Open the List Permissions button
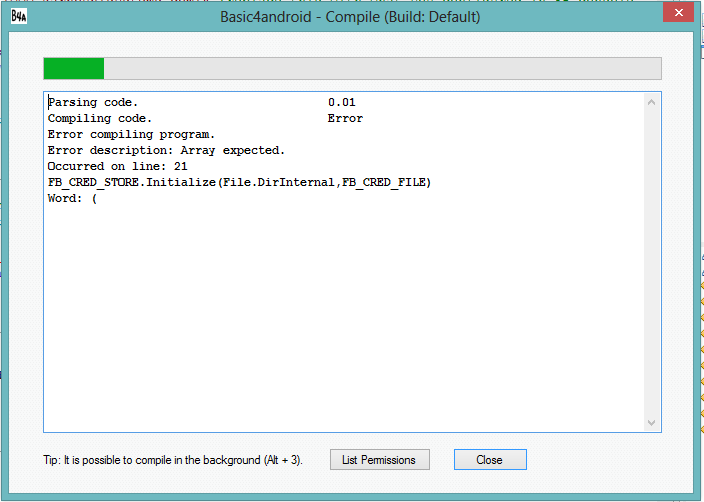704x502 pixels. tap(379, 460)
